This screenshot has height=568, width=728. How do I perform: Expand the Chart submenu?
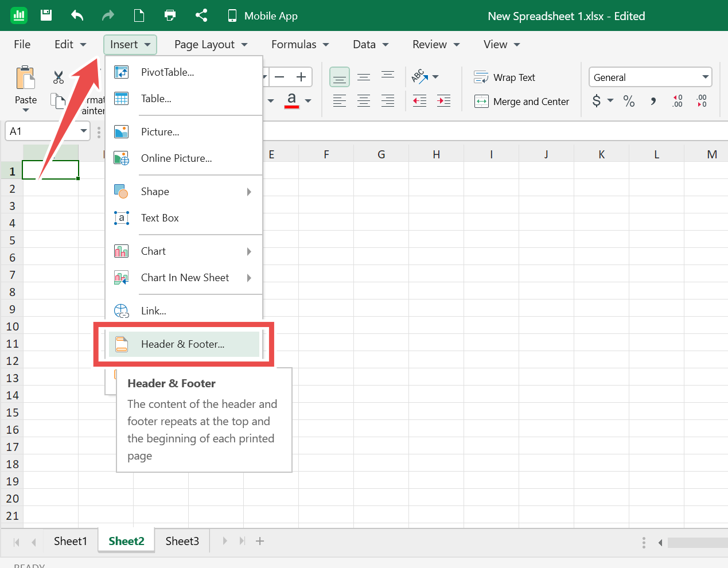[184, 251]
